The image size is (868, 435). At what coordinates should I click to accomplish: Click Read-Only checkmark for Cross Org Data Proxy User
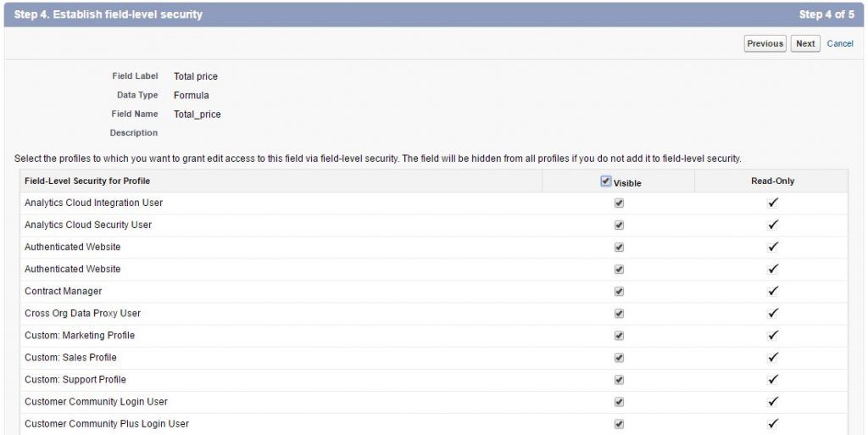click(772, 313)
